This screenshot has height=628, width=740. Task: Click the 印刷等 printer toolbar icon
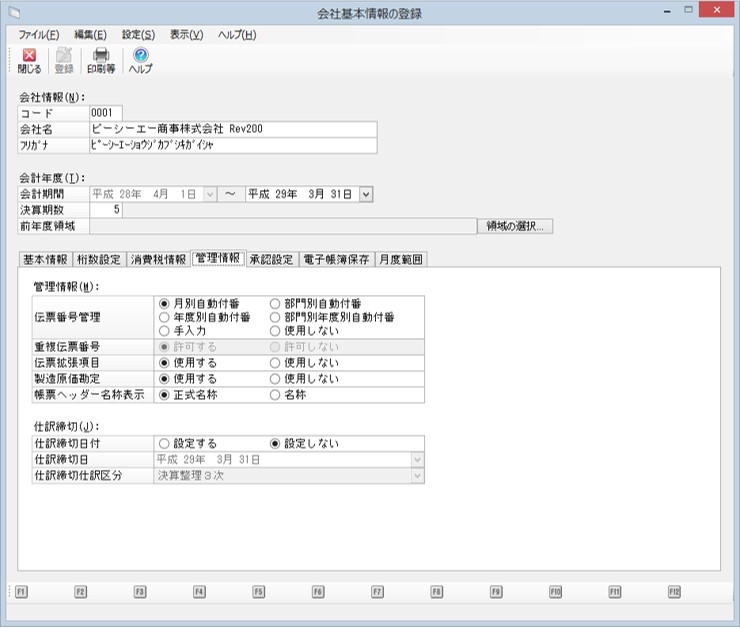(x=101, y=60)
